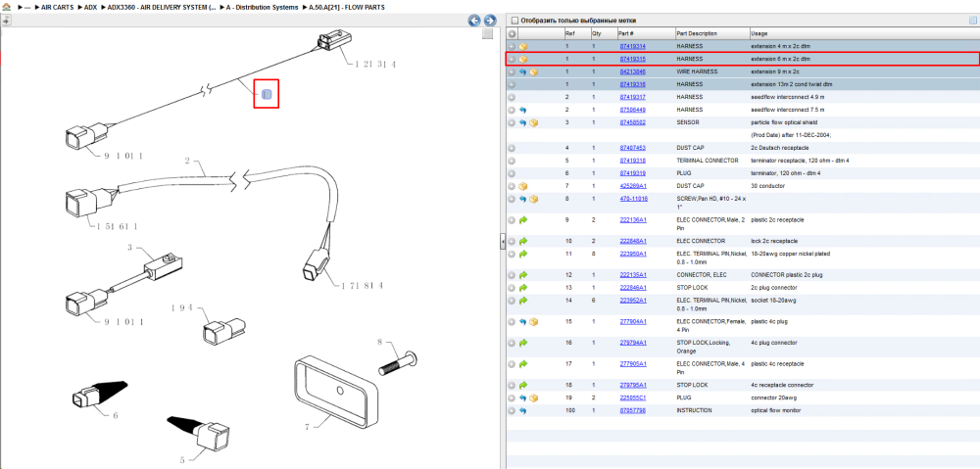
Task: Select callout 5 on the diagram
Action: [x=182, y=460]
